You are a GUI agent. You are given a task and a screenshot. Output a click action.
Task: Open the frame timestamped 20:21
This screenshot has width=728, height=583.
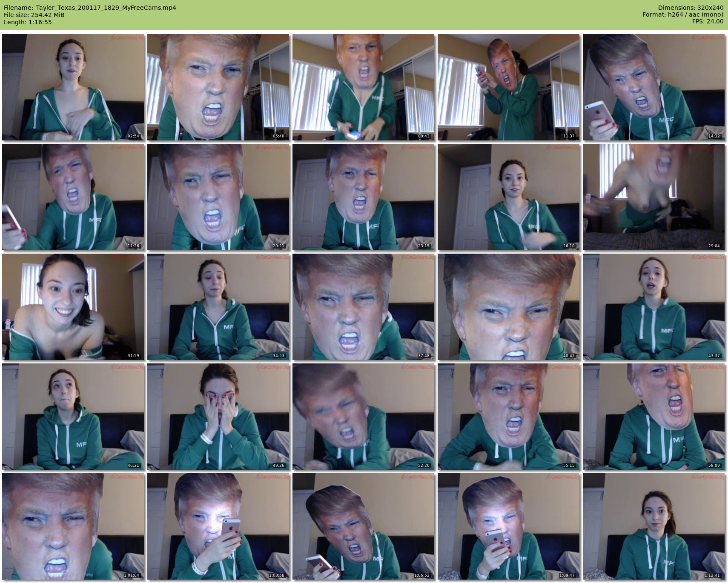point(218,197)
